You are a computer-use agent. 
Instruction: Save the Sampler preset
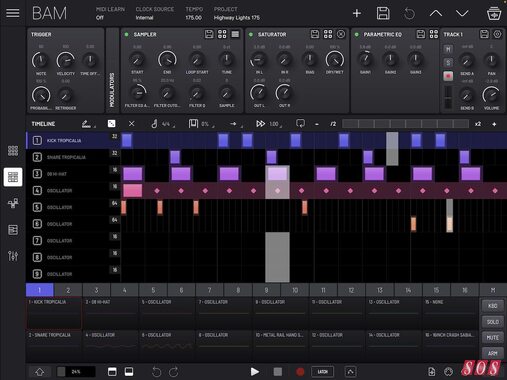click(x=209, y=34)
